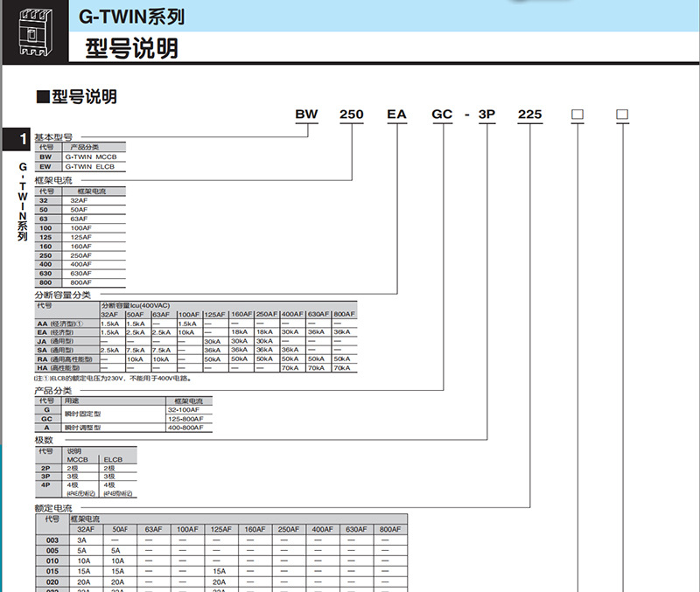
Task: Click the first empty placeholder box after 225
Action: tap(577, 115)
